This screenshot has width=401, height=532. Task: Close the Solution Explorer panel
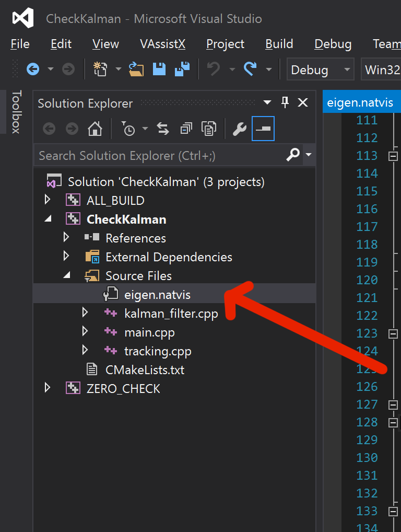[303, 102]
